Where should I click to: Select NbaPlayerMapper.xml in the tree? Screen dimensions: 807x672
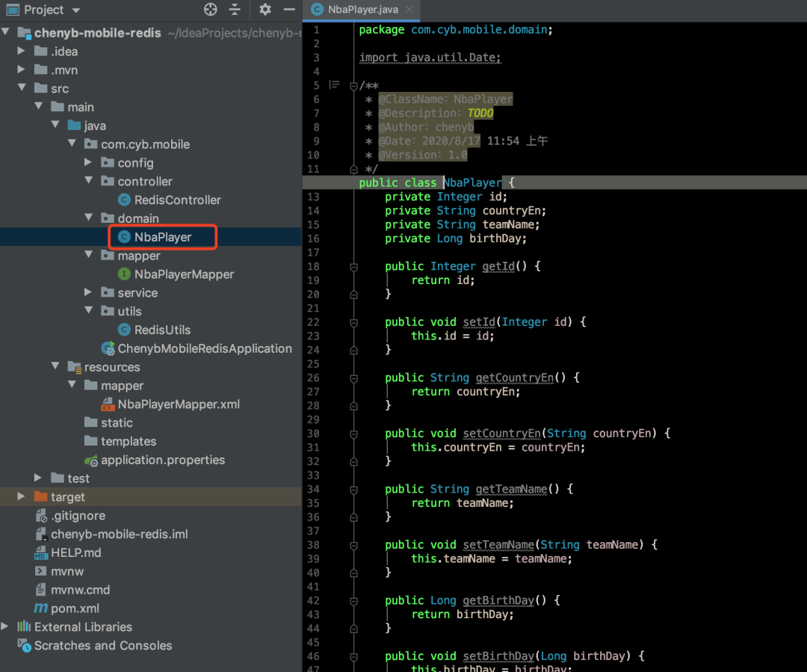point(179,404)
